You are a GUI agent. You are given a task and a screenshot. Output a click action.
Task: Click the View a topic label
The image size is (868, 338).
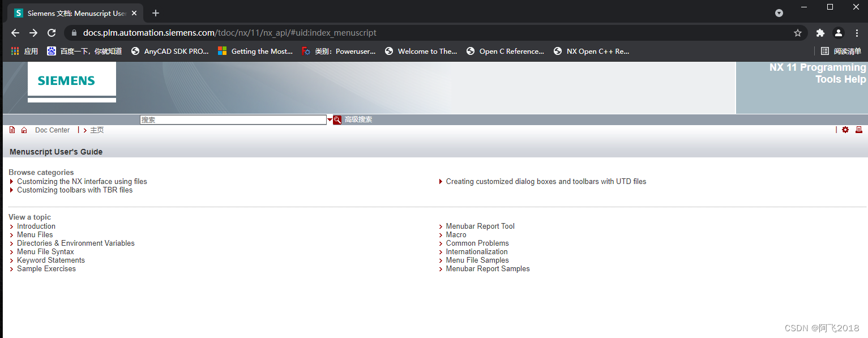[x=29, y=217]
